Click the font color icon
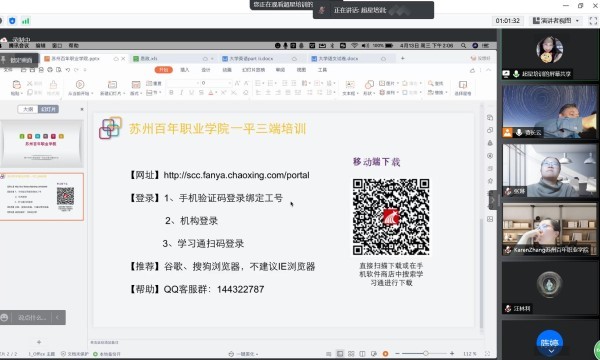Viewport: 600px width, 360px height. (210, 93)
